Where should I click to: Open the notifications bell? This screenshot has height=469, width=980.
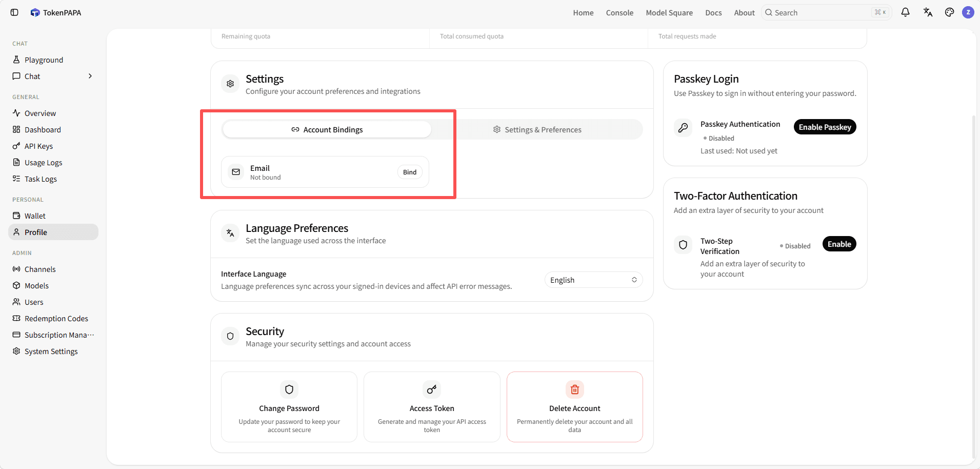[x=905, y=12]
